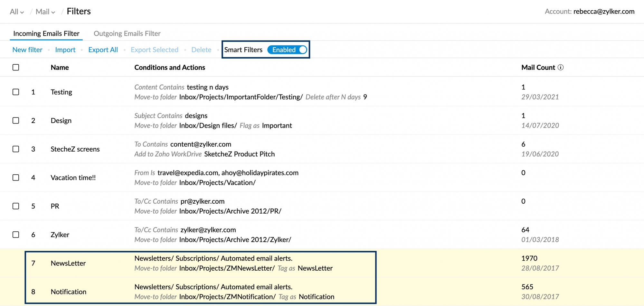Image resolution: width=644 pixels, height=306 pixels.
Task: Click the Import filters link
Action: [65, 50]
